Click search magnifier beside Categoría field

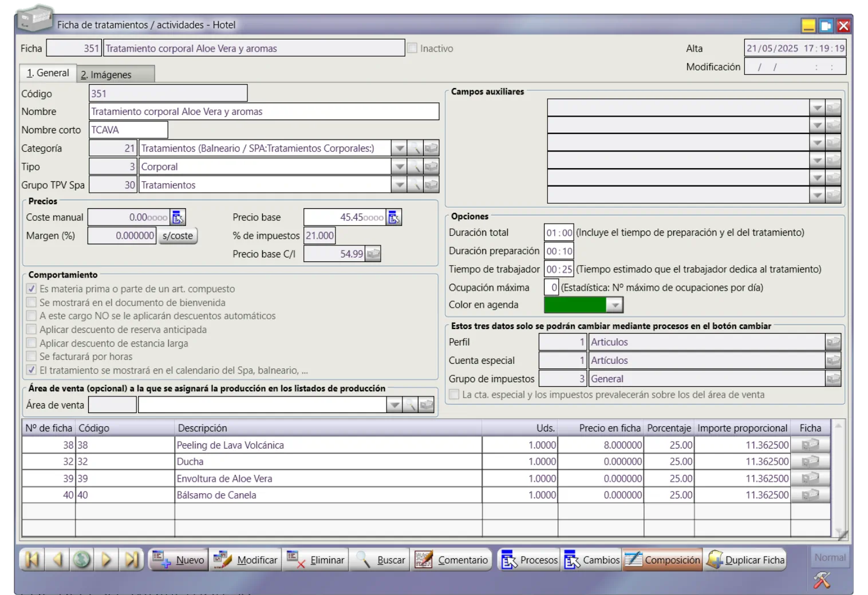tap(415, 149)
